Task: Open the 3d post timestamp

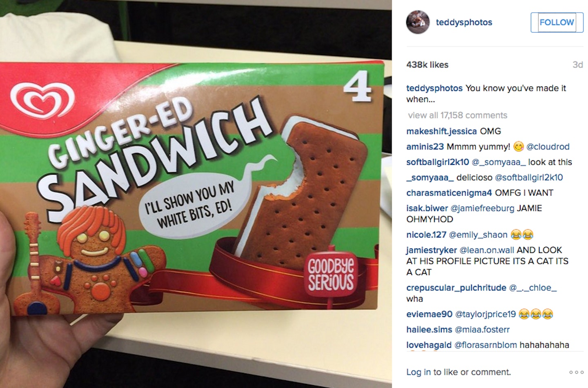Action: point(577,64)
